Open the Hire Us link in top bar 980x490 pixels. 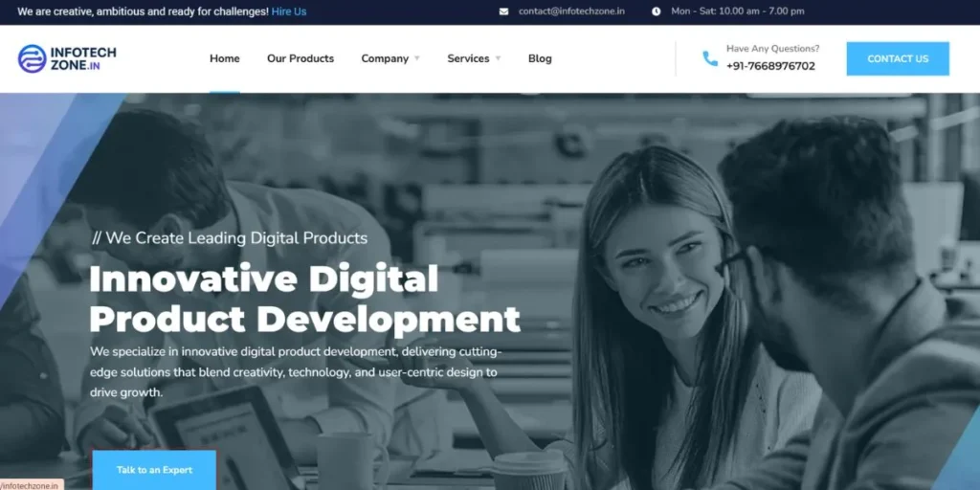(x=289, y=11)
